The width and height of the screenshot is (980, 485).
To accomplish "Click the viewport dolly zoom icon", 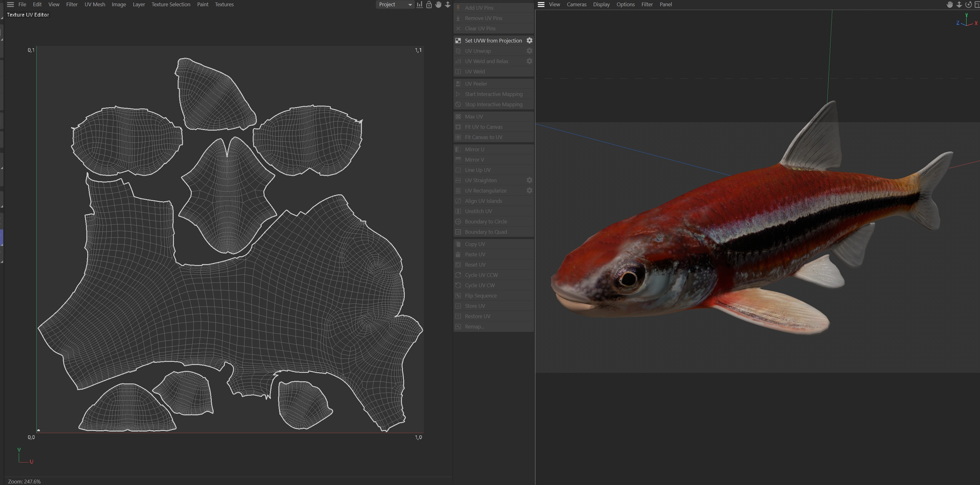I will tap(959, 5).
